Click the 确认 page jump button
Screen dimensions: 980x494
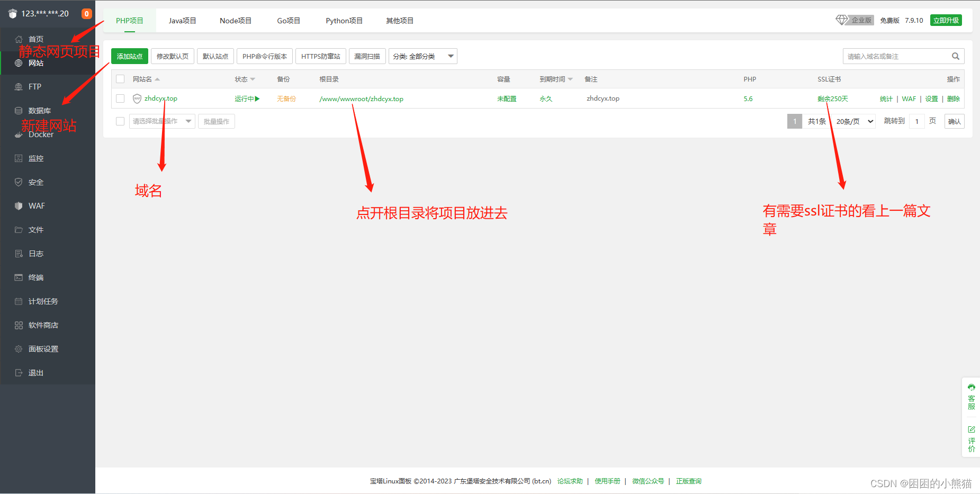(x=954, y=121)
